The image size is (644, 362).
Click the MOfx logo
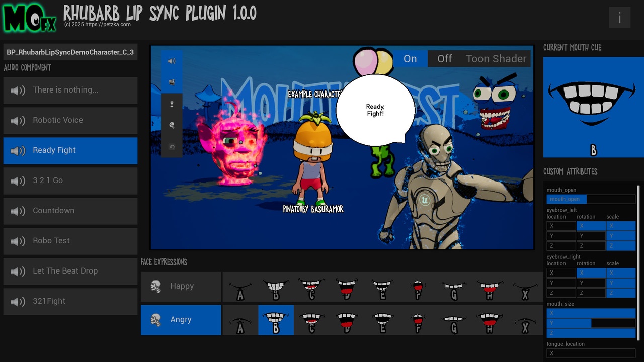pos(30,18)
